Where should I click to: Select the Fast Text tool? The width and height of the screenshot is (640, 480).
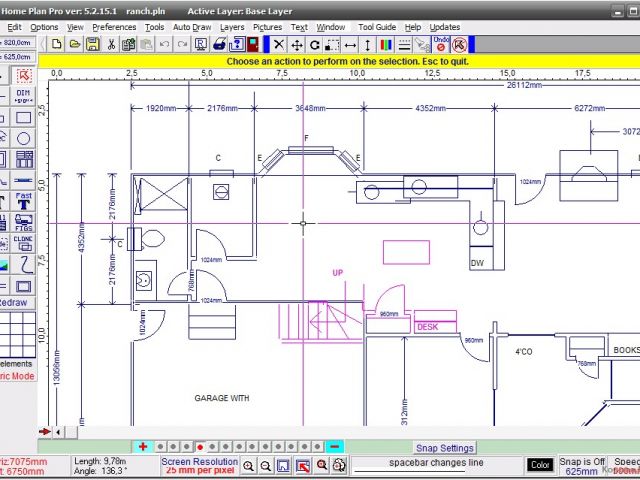[24, 201]
